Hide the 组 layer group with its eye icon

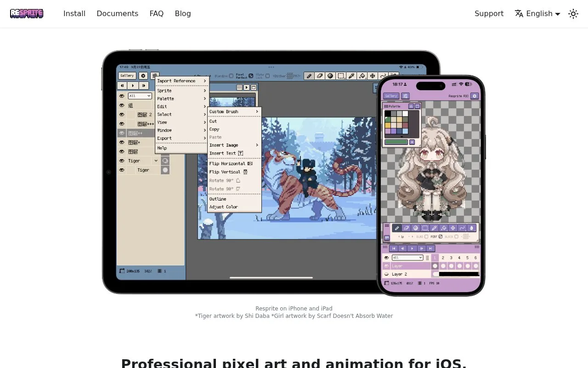pyautogui.click(x=122, y=105)
